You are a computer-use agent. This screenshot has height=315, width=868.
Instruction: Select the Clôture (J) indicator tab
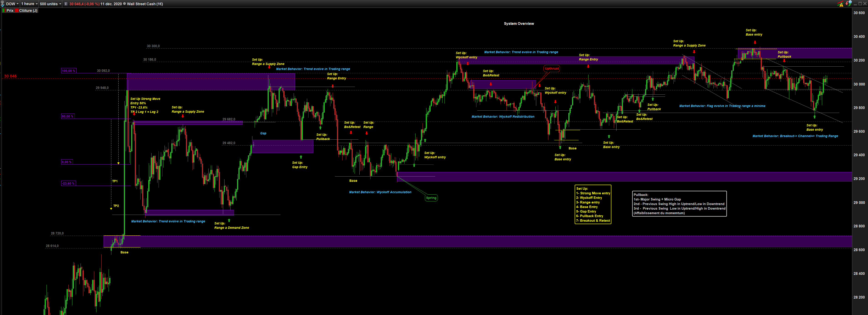(28, 10)
